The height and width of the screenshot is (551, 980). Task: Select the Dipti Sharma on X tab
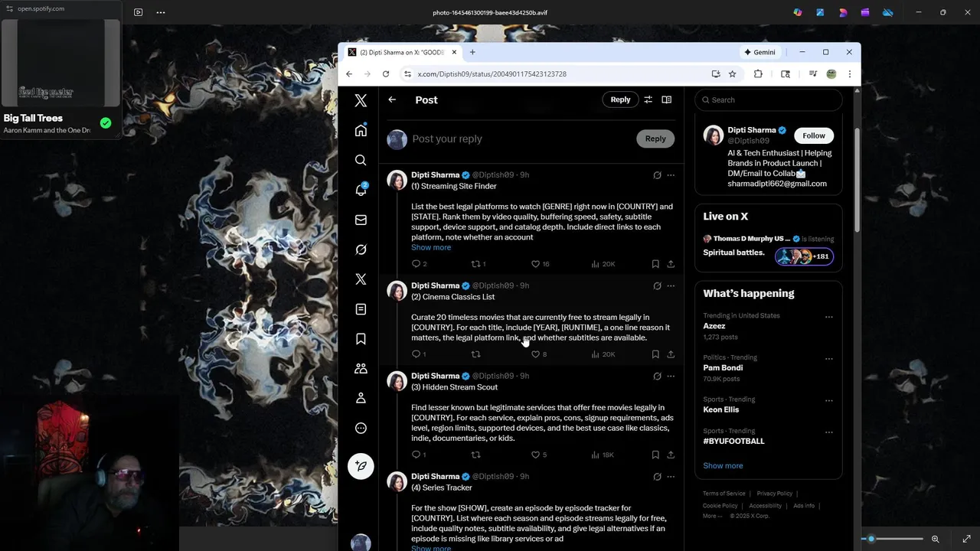[401, 52]
